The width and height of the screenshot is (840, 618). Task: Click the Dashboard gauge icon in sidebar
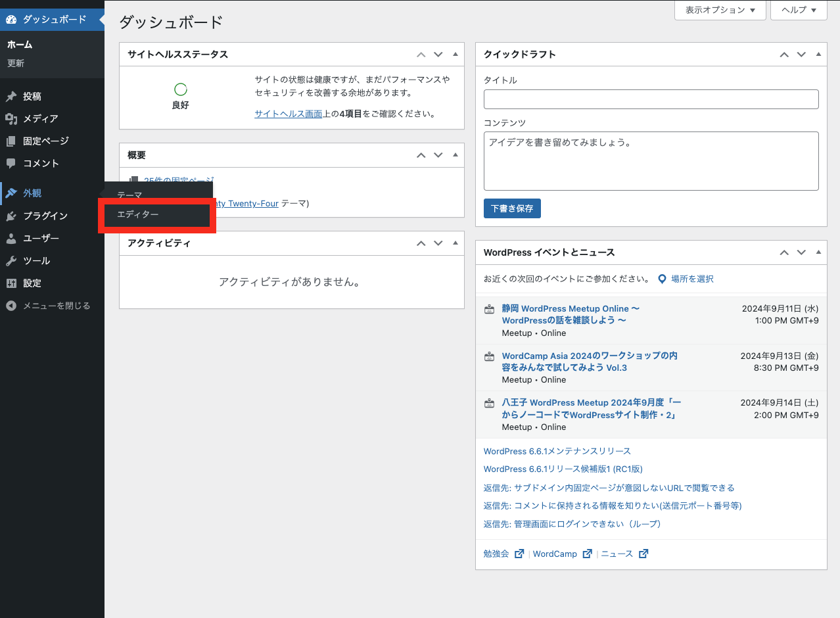pyautogui.click(x=11, y=19)
